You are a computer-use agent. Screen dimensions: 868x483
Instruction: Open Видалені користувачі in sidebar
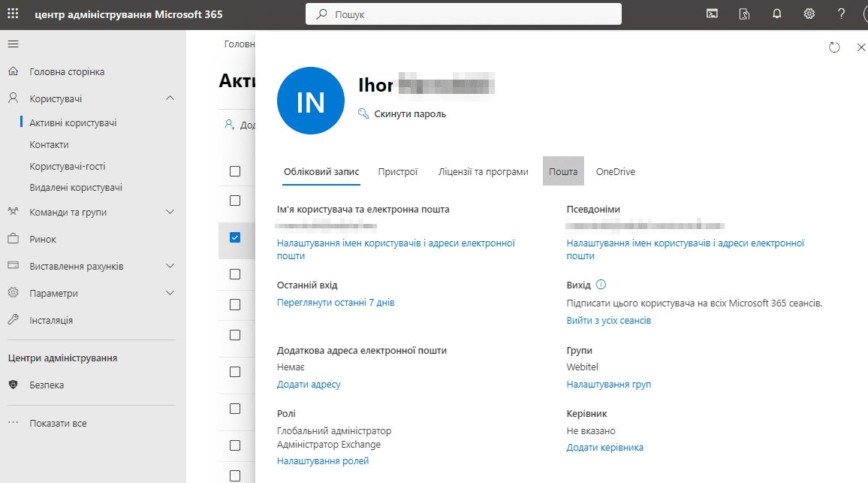tap(76, 187)
